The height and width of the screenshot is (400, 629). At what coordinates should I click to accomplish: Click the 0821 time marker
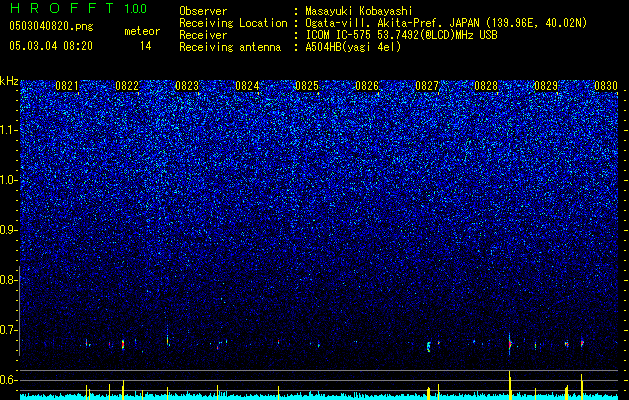[x=67, y=86]
